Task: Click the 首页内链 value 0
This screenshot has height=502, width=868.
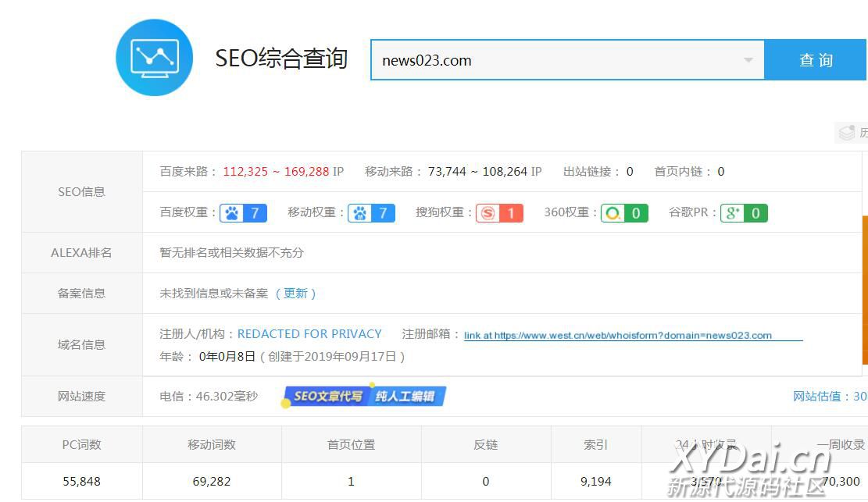Action: pos(721,172)
